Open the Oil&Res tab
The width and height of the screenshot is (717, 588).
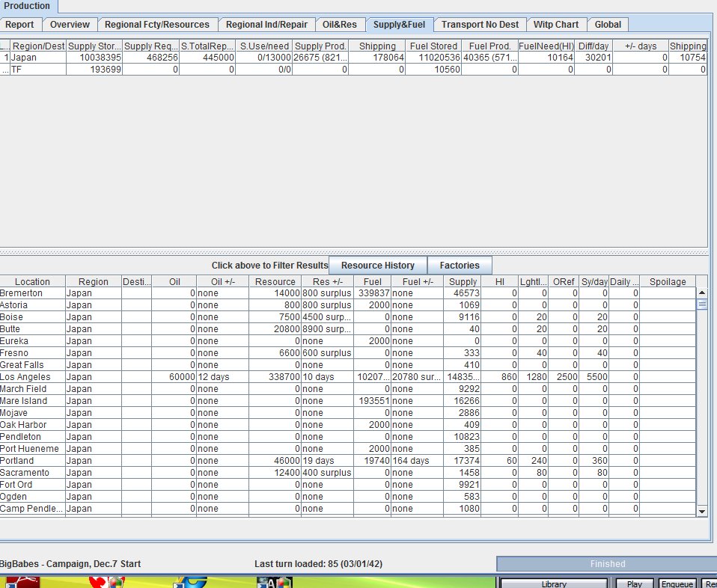coord(340,25)
